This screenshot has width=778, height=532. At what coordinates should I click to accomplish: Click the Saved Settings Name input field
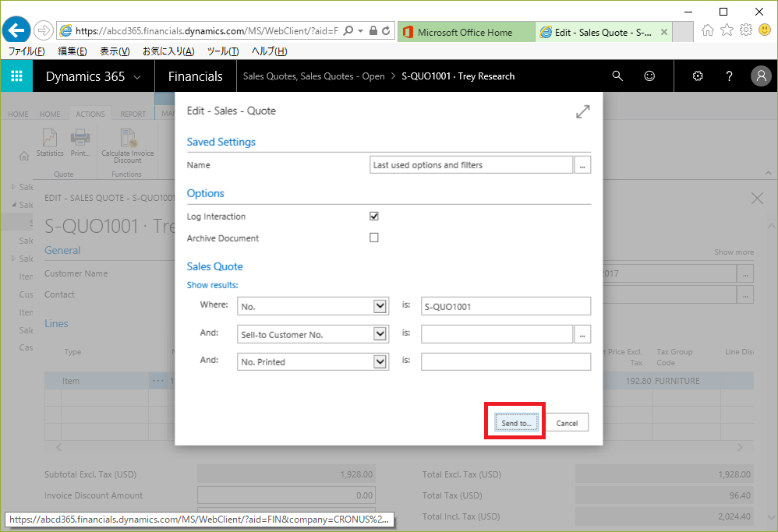[x=472, y=165]
